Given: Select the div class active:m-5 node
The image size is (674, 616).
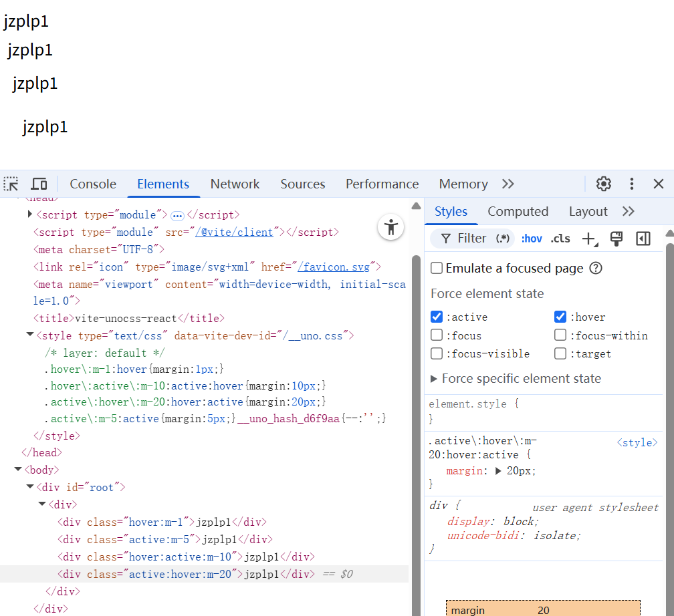Looking at the screenshot, I should [x=165, y=540].
